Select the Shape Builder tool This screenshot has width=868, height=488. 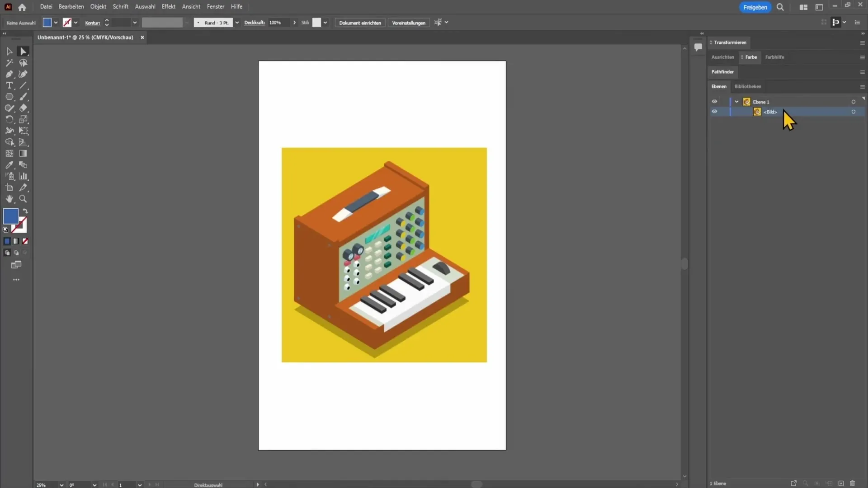click(x=9, y=142)
